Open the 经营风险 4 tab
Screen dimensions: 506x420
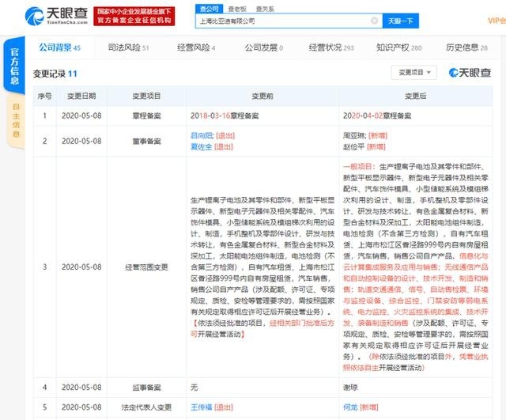click(x=196, y=47)
